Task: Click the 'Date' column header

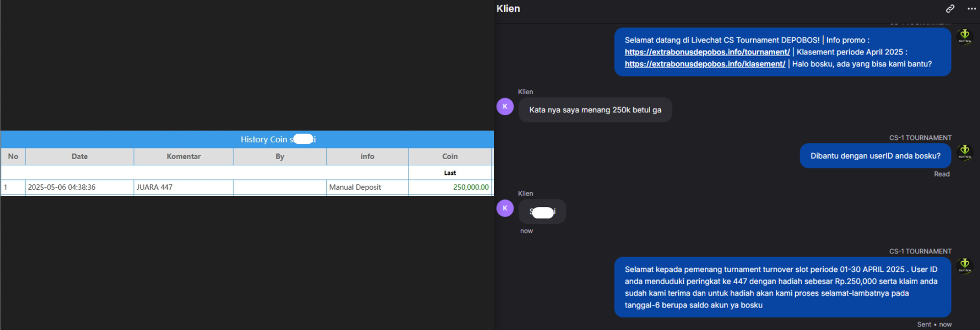Action: pyautogui.click(x=80, y=157)
